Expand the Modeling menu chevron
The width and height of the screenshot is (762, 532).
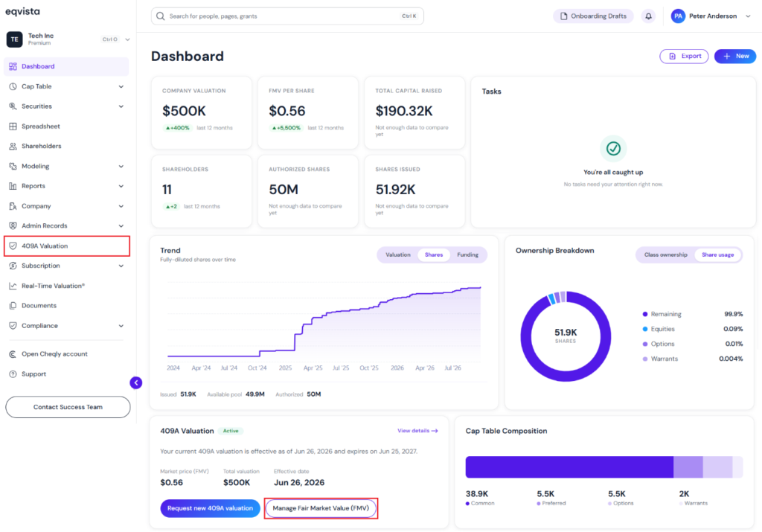click(x=121, y=166)
